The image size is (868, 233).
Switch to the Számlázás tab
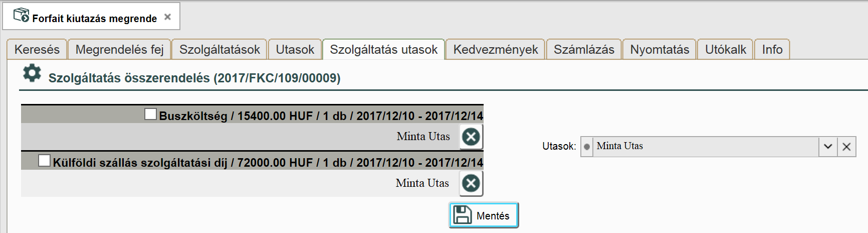click(584, 50)
